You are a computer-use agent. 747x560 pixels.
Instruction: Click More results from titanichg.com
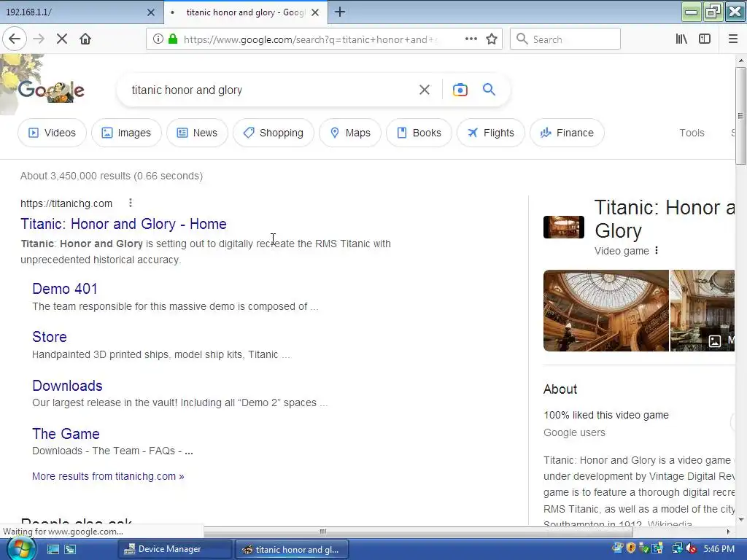(x=108, y=476)
